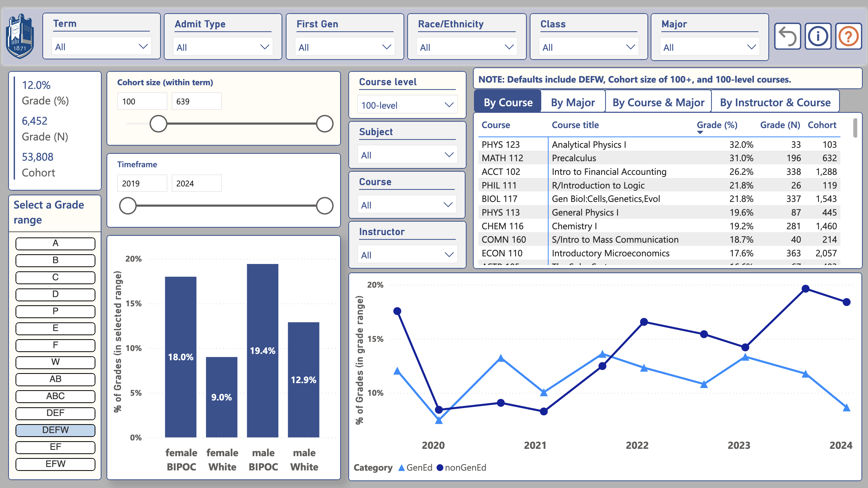Viewport: 868px width, 488px height.
Task: Click the orange help question icon
Action: (x=848, y=36)
